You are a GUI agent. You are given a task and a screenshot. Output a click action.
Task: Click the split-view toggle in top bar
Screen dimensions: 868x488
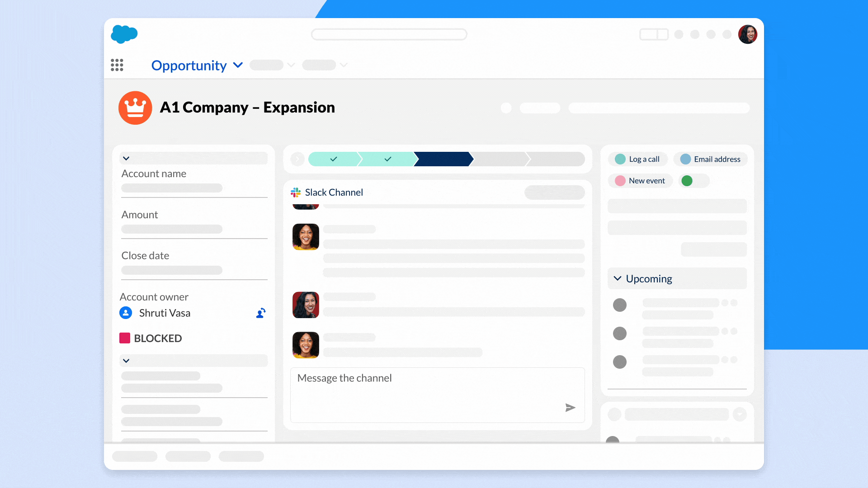pos(654,34)
